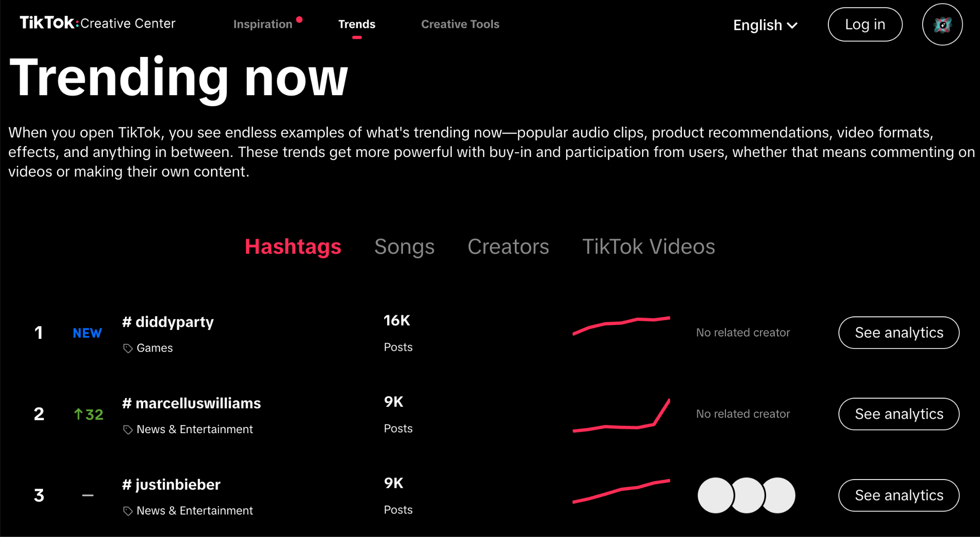This screenshot has width=980, height=537.
Task: Click the Log in button
Action: (865, 24)
